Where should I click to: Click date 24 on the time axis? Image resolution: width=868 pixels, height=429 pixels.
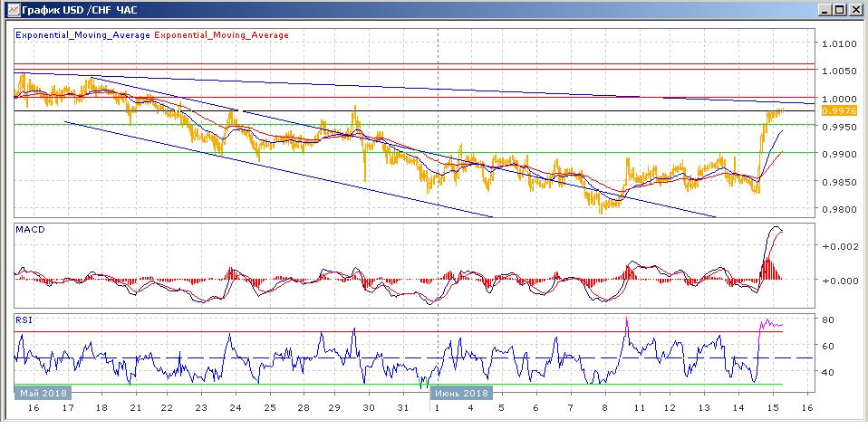click(x=236, y=409)
